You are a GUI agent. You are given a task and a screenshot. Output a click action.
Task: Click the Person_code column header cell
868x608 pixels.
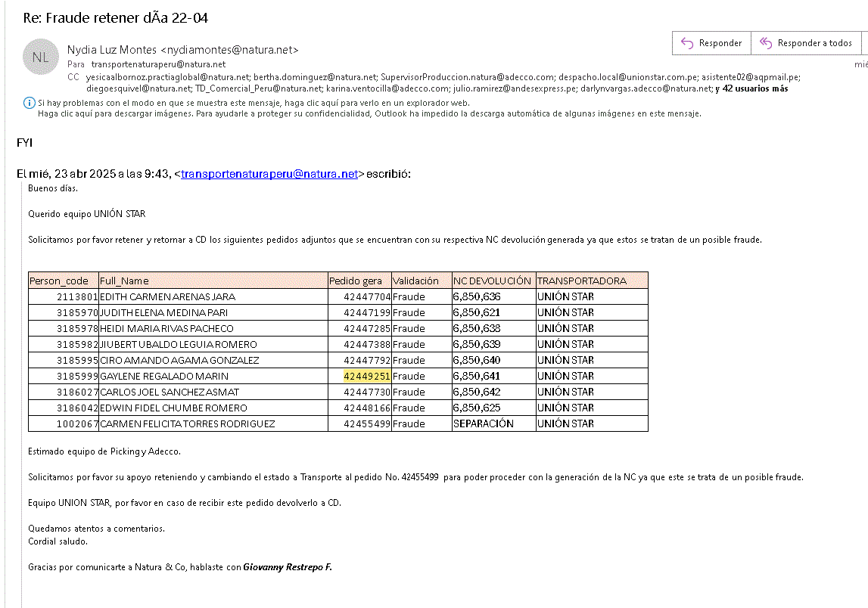pyautogui.click(x=64, y=281)
